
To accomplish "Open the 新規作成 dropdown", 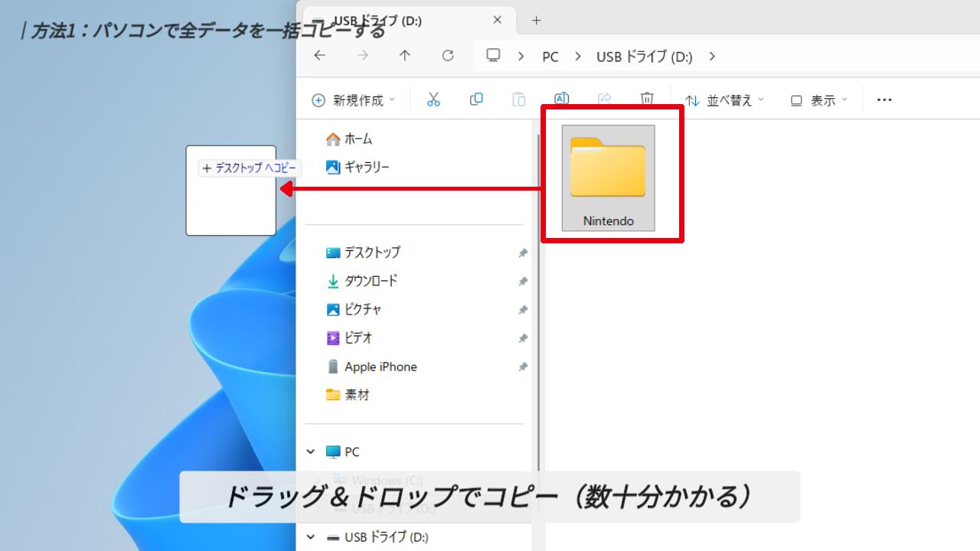I will tap(354, 100).
